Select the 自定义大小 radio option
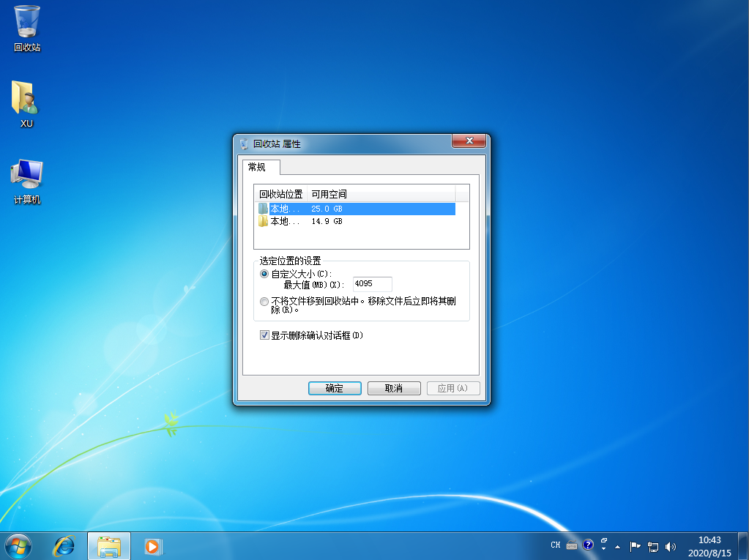The image size is (749, 560). [264, 273]
